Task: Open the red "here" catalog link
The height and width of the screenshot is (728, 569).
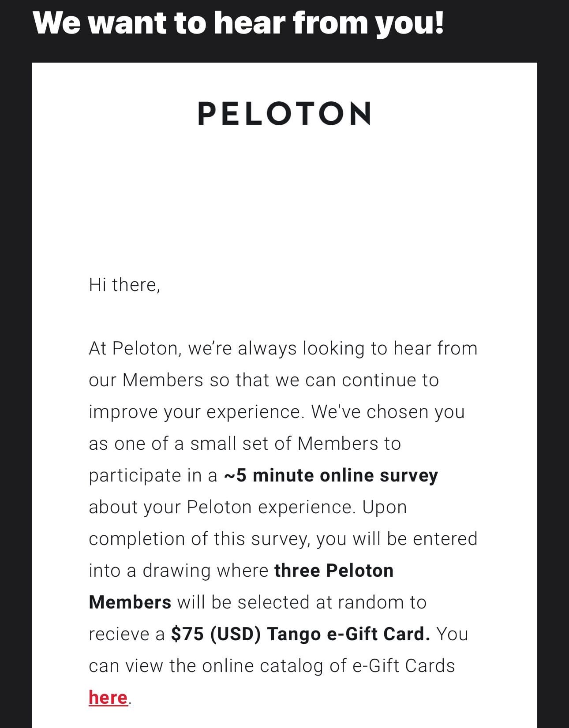Action: click(x=108, y=698)
